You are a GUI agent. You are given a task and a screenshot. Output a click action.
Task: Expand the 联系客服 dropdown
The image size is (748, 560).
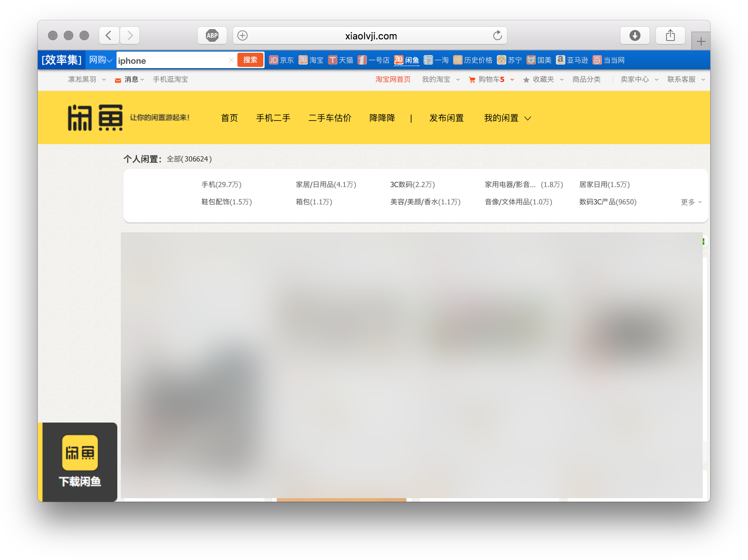click(x=686, y=80)
